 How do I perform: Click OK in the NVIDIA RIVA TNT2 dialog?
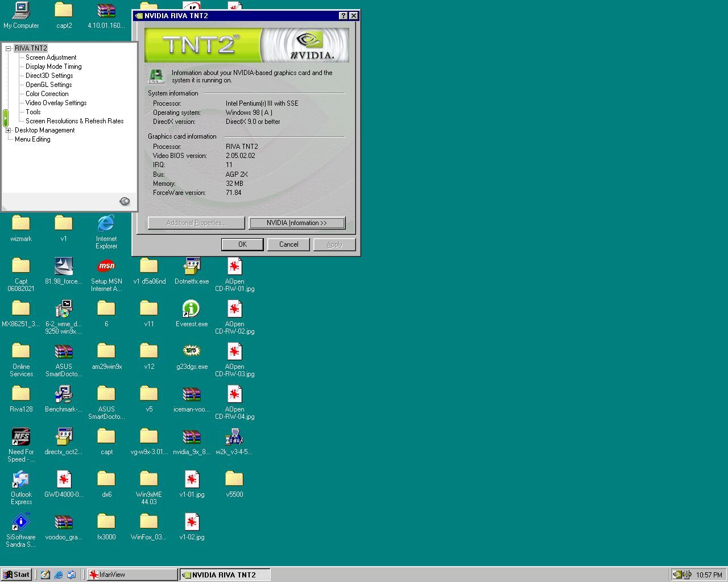(x=242, y=244)
